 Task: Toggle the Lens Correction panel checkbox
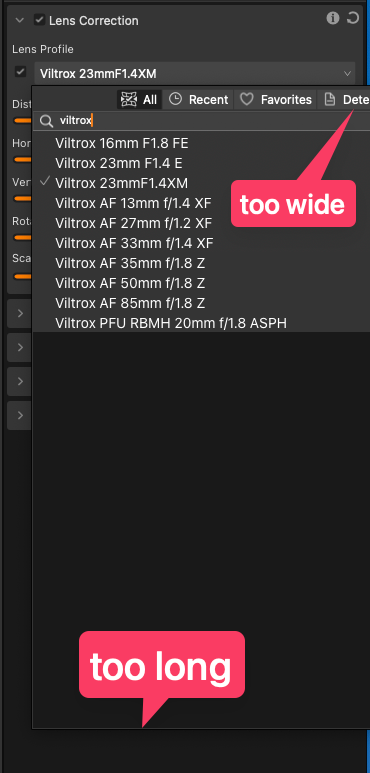coord(39,20)
